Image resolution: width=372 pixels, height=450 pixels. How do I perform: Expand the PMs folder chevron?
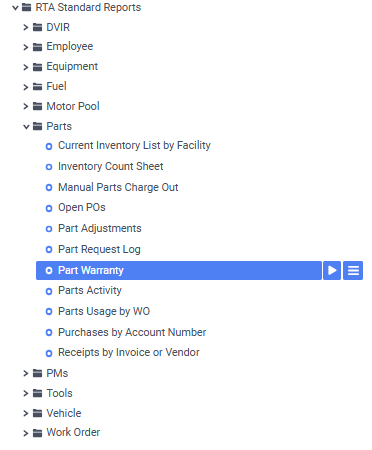click(x=26, y=373)
